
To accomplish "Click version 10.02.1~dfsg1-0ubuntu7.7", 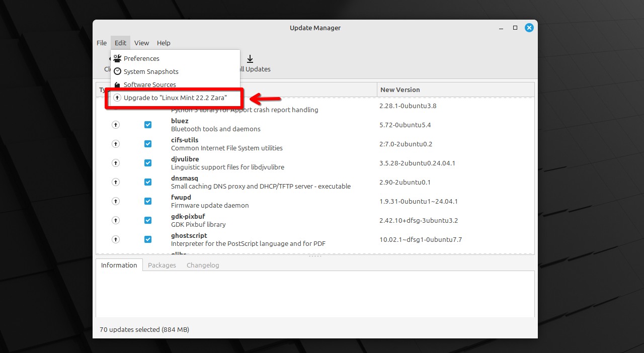I will [x=421, y=239].
